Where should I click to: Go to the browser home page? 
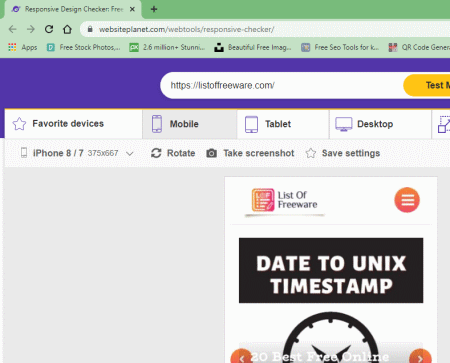(x=67, y=29)
